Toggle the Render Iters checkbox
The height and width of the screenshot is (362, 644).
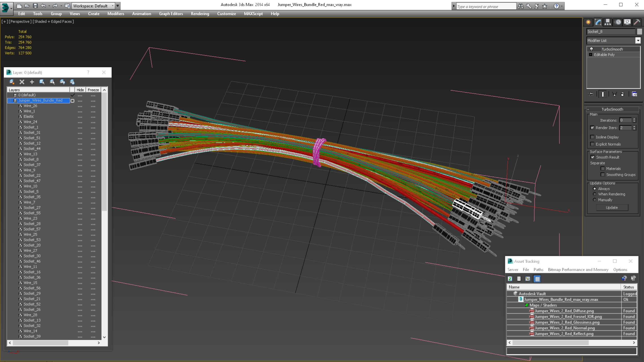click(x=592, y=128)
